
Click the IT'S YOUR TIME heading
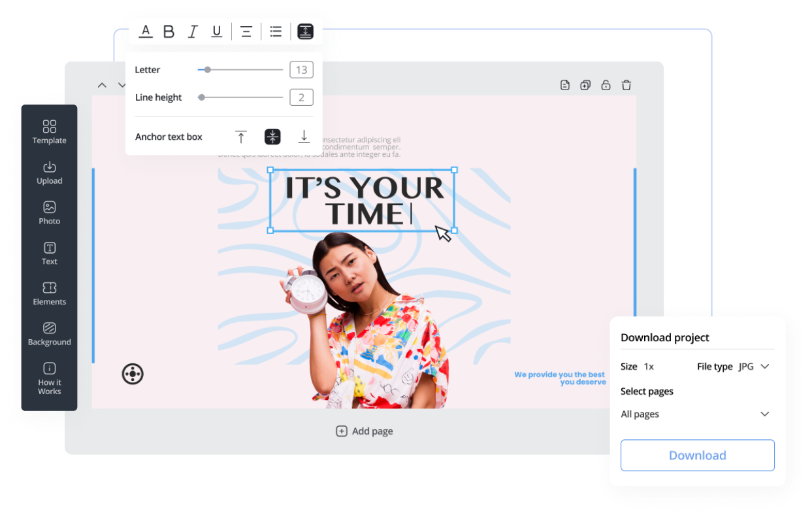click(x=364, y=201)
